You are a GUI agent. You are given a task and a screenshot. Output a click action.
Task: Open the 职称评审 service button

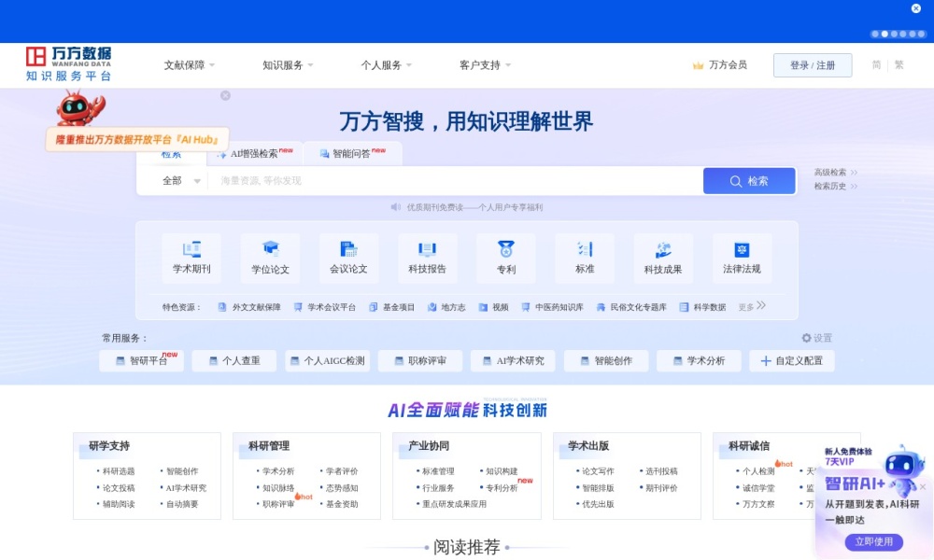click(420, 360)
